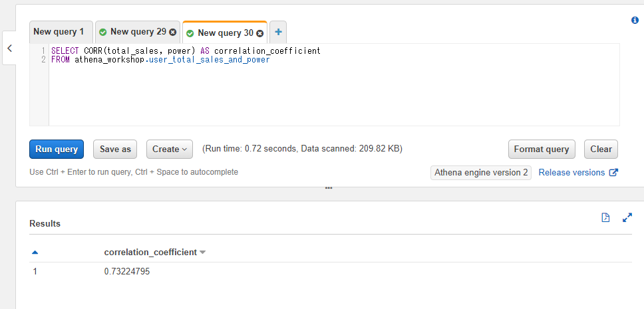This screenshot has width=644, height=309.
Task: Clear the query editor with Clear
Action: pos(601,149)
